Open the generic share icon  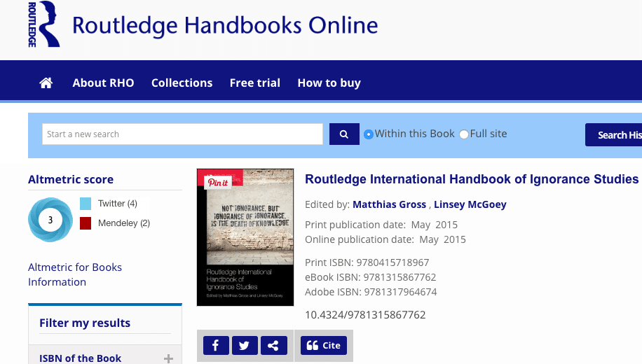point(273,346)
